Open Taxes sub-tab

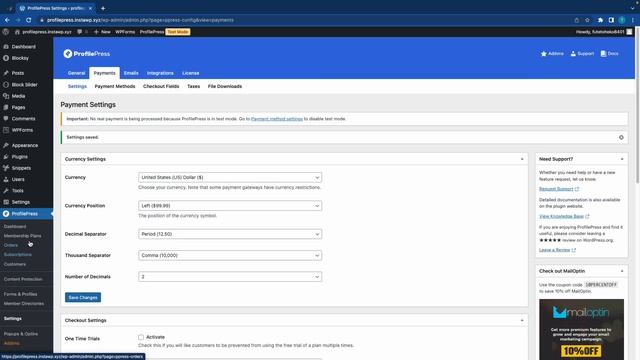click(x=193, y=87)
